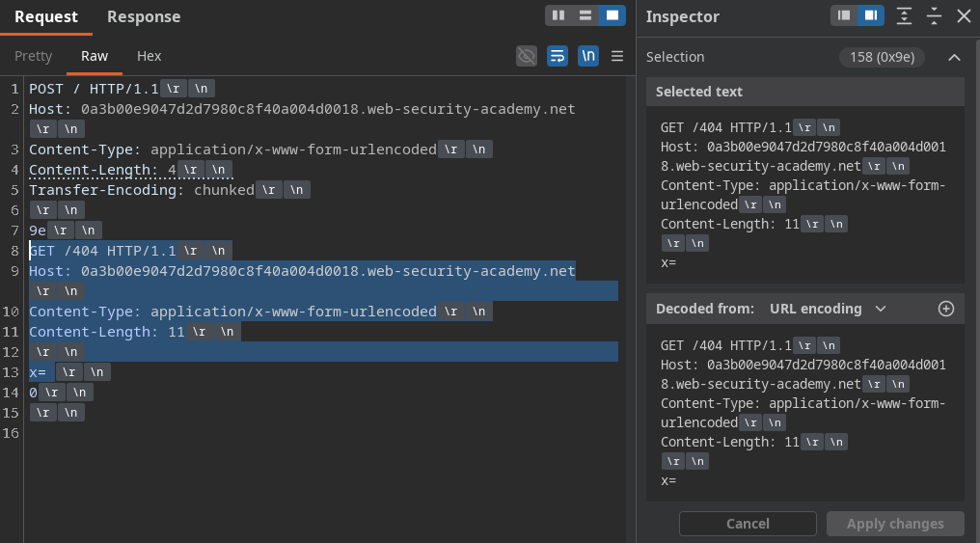980x543 pixels.
Task: Click the 9e chunk size line
Action: [38, 231]
